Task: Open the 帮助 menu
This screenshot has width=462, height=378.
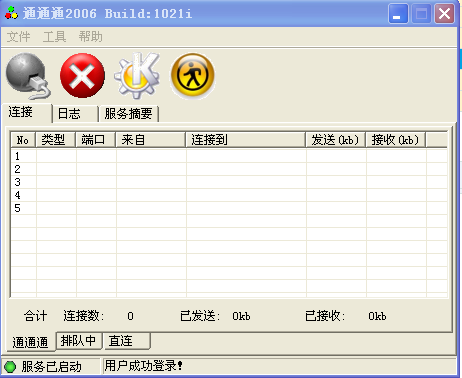Action: pyautogui.click(x=90, y=36)
